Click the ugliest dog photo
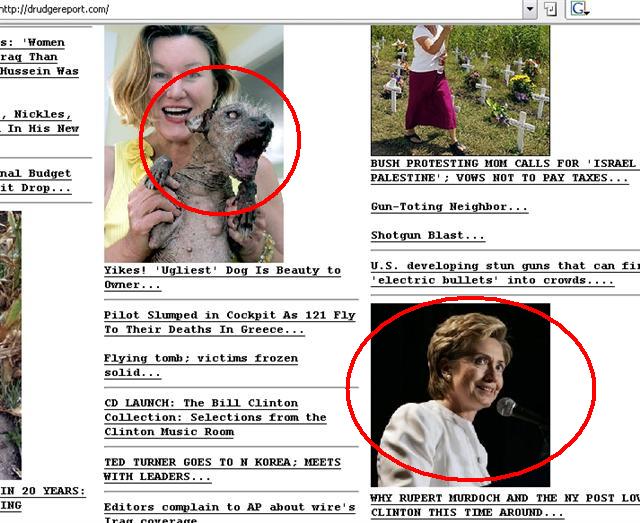Screen dimensions: 640x523 tap(194, 143)
